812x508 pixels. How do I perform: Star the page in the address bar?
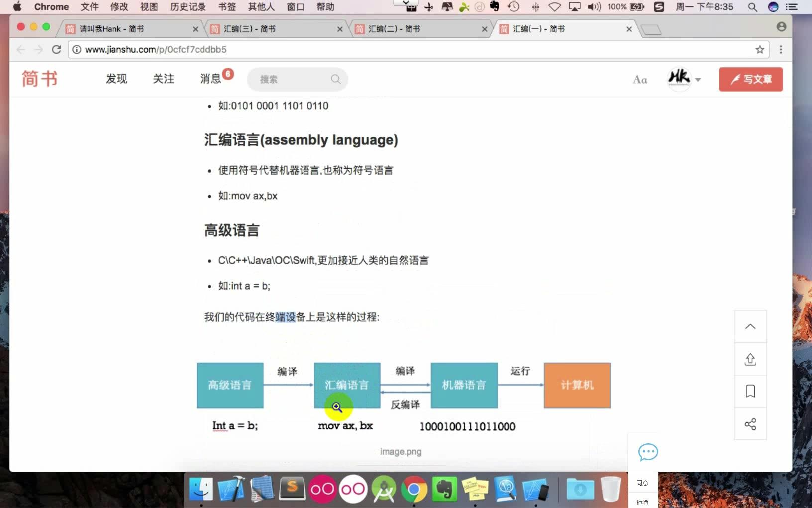(x=759, y=49)
